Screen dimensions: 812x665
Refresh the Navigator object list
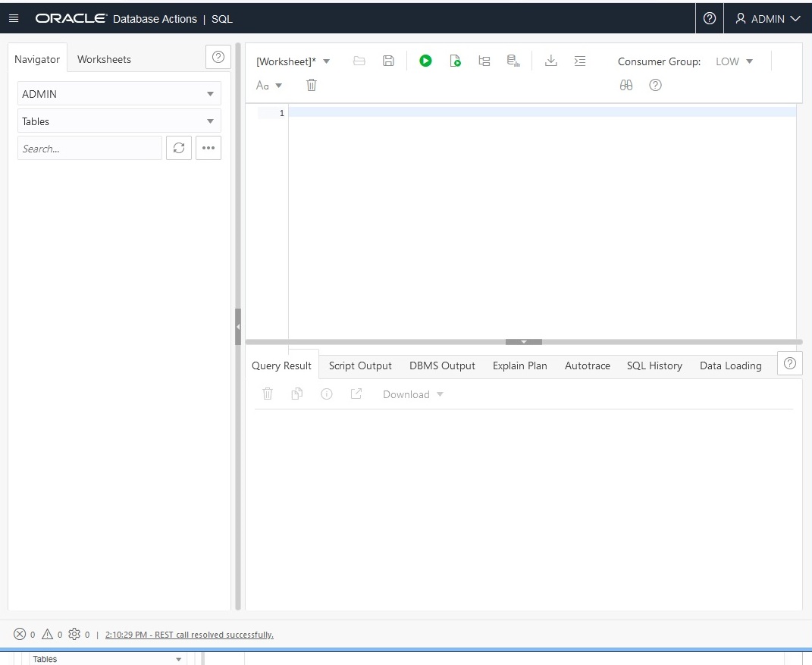[179, 148]
